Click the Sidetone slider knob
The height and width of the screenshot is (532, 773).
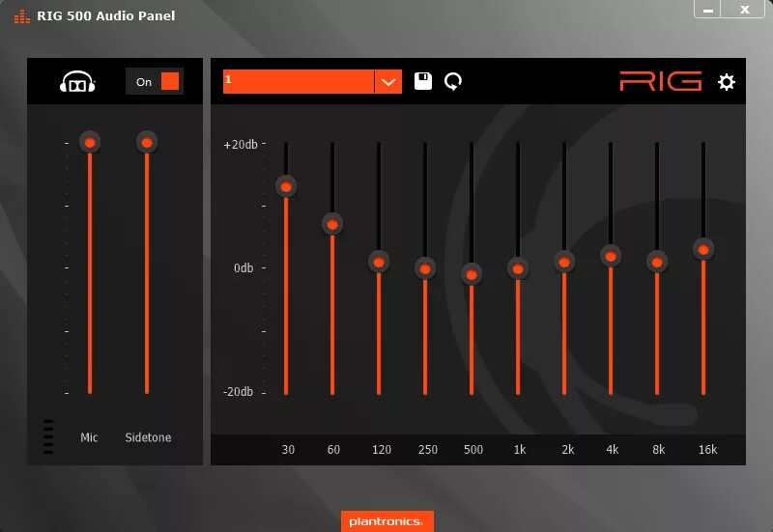147,142
